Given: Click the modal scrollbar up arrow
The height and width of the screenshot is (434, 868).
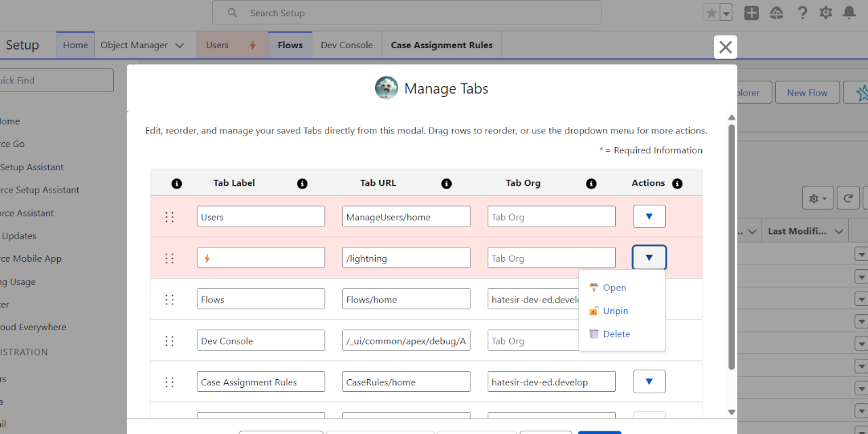Looking at the screenshot, I should pyautogui.click(x=732, y=118).
